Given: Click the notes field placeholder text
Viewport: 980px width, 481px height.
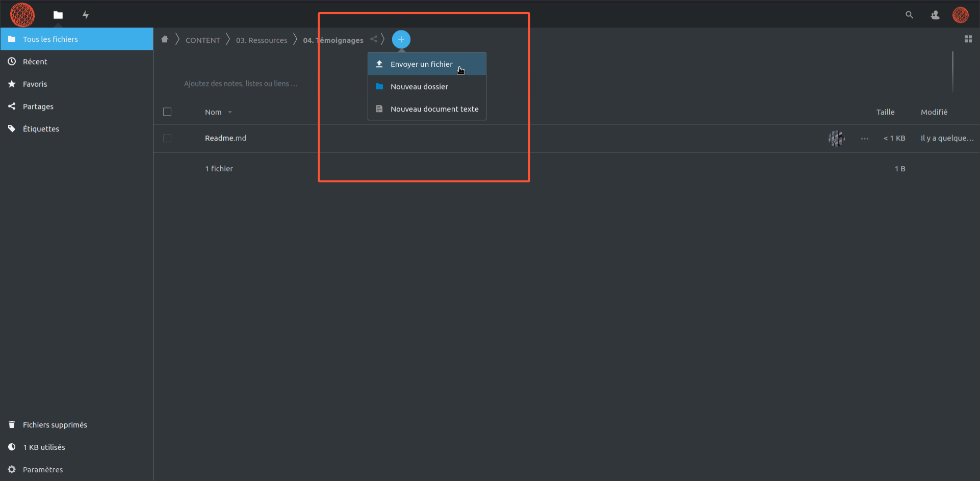Looking at the screenshot, I should point(241,84).
